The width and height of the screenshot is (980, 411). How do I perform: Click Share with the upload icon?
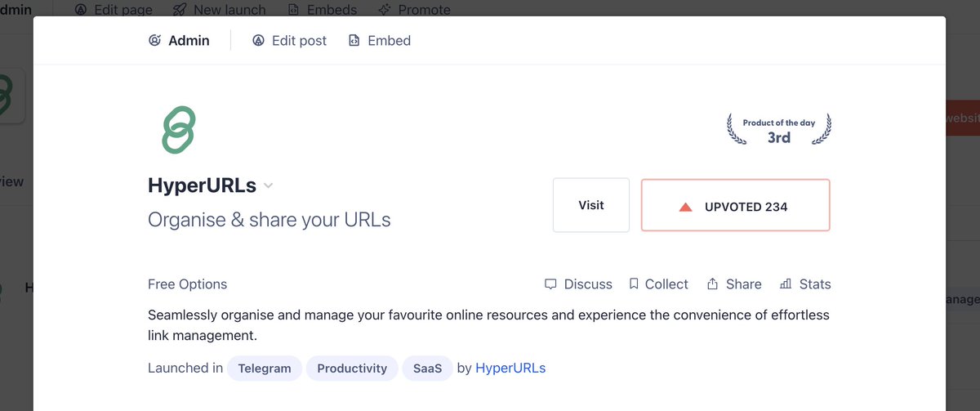click(x=734, y=284)
